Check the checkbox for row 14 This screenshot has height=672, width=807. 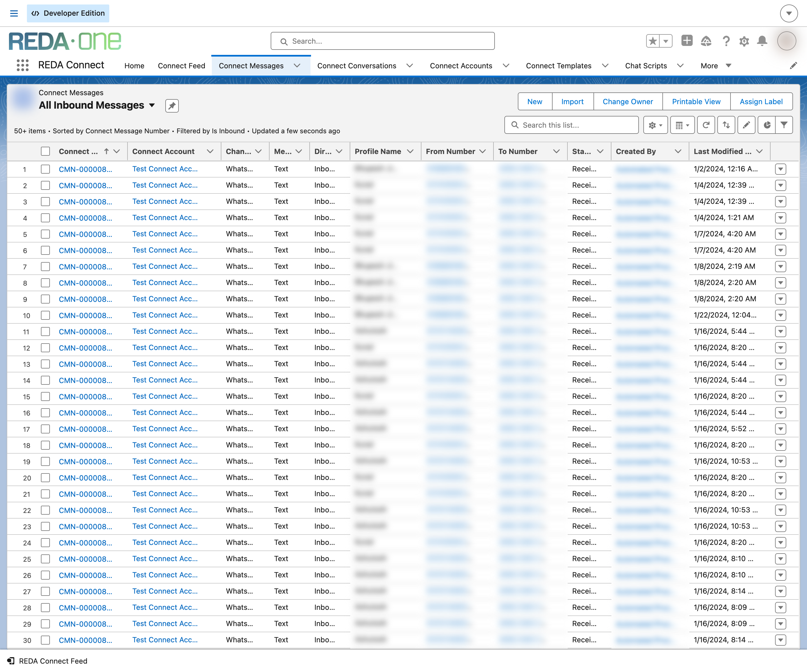click(45, 380)
